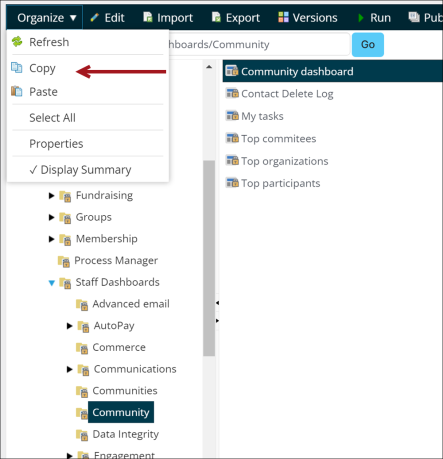This screenshot has height=459, width=443.
Task: Click the Paste clipboard icon
Action: [x=17, y=91]
